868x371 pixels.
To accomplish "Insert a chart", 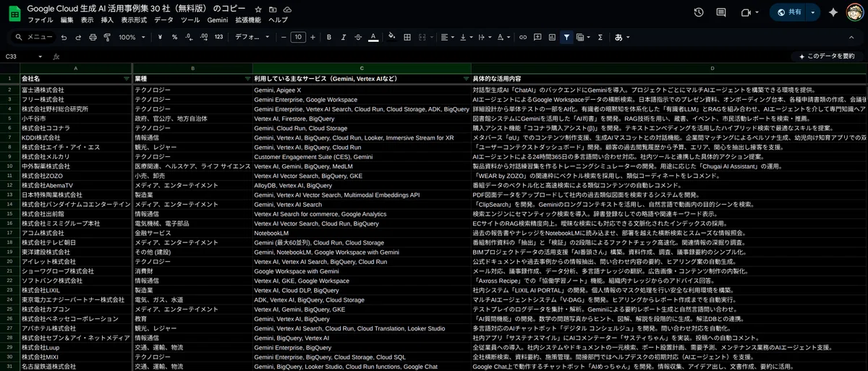I will [x=551, y=37].
